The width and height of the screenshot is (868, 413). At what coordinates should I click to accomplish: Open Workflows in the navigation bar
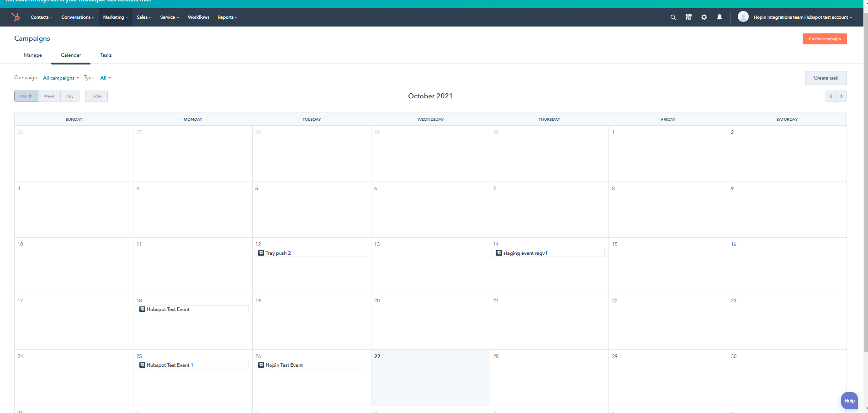pos(198,17)
